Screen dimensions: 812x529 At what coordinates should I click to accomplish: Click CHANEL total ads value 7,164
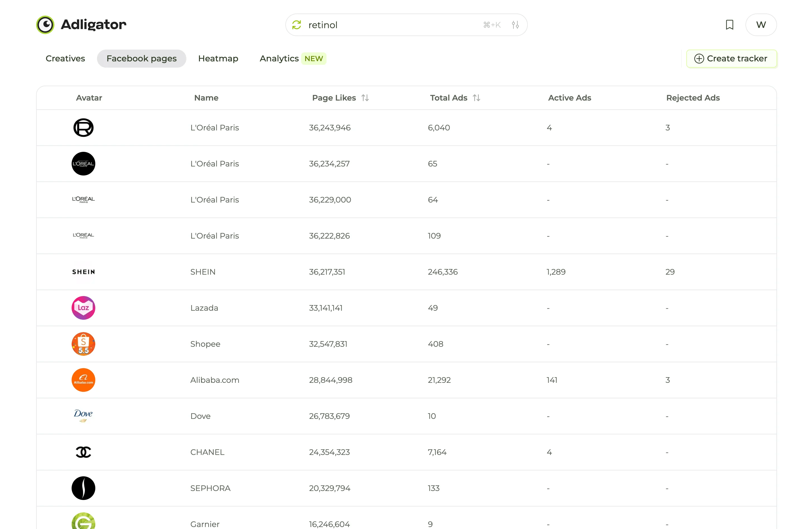click(x=437, y=452)
